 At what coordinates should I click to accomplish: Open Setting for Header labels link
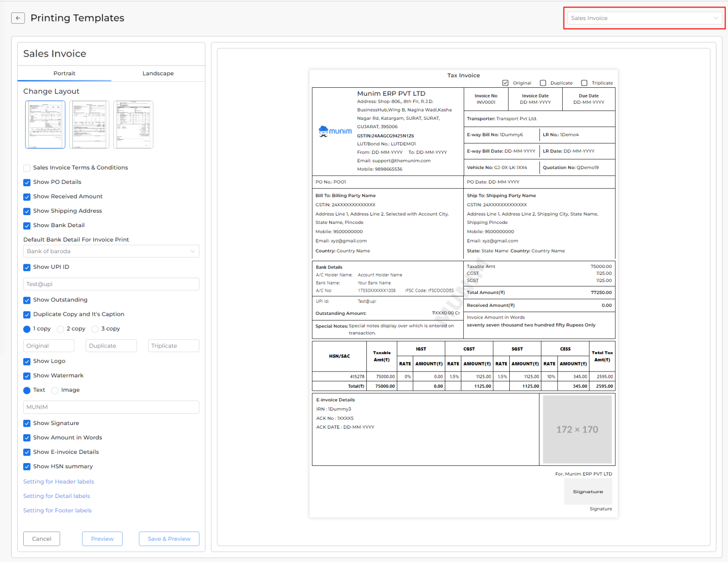[x=58, y=482]
